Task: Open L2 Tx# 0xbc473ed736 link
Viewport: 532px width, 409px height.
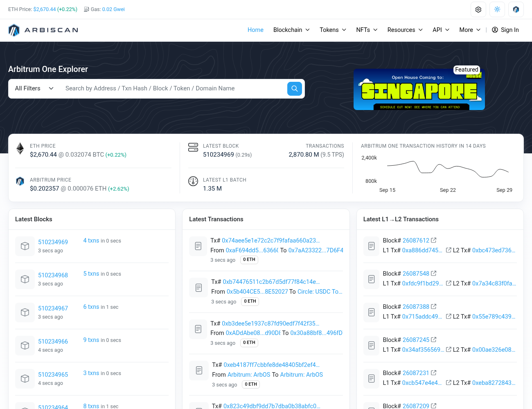Action: 494,250
